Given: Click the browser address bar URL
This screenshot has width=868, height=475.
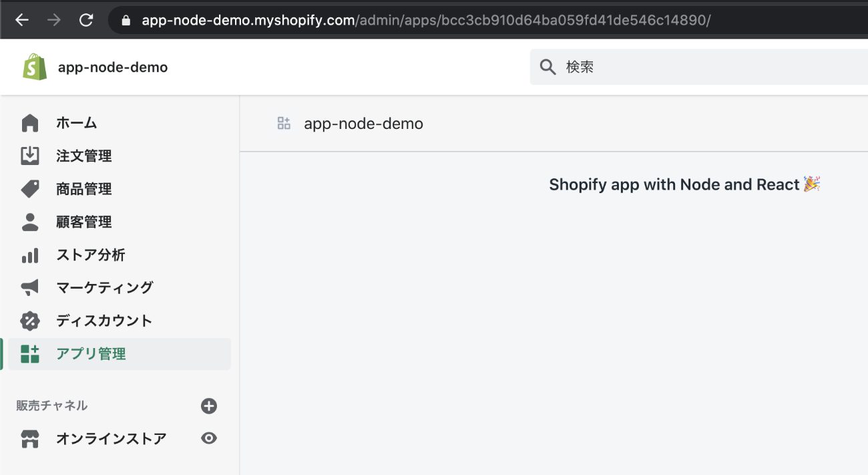Looking at the screenshot, I should 425,20.
